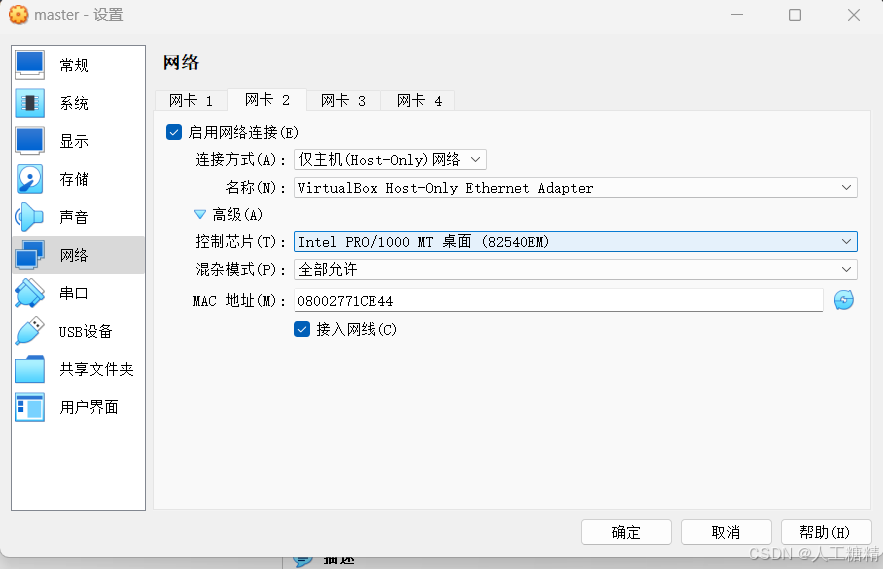Viewport: 883px width, 569px height.
Task: Open the 控制芯片 adapter type dropdown
Action: (x=576, y=242)
